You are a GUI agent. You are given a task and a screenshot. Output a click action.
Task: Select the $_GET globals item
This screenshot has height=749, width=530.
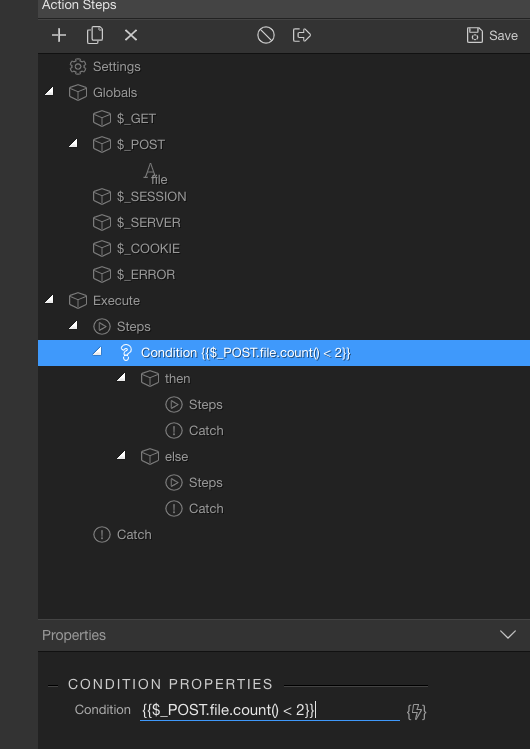click(x=125, y=118)
